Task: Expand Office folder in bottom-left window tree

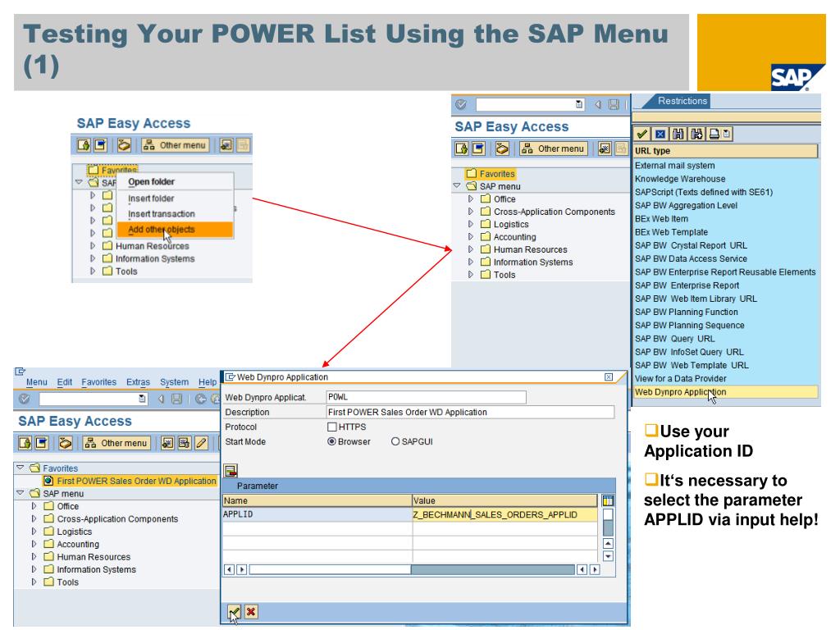Action: click(34, 505)
